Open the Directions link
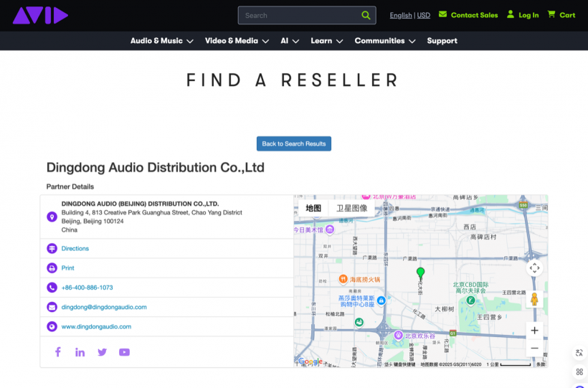Image resolution: width=588 pixels, height=388 pixels. [x=75, y=248]
